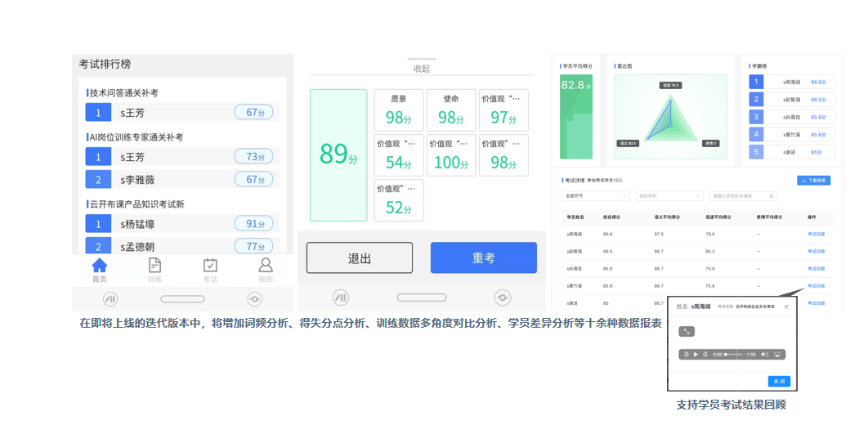Tap the recent-apps icon under the 退出 button
Viewport: 868px width, 443px height.
[341, 298]
